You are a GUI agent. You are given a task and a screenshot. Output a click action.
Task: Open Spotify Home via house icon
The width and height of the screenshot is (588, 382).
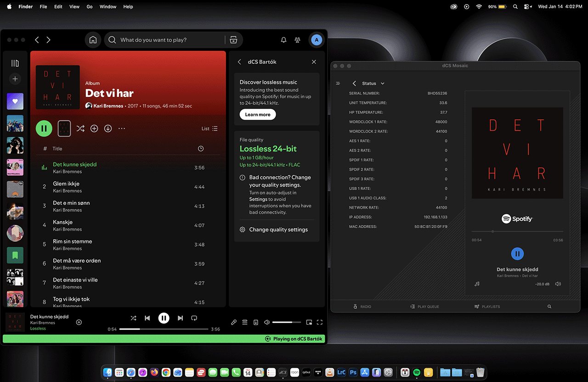point(93,40)
